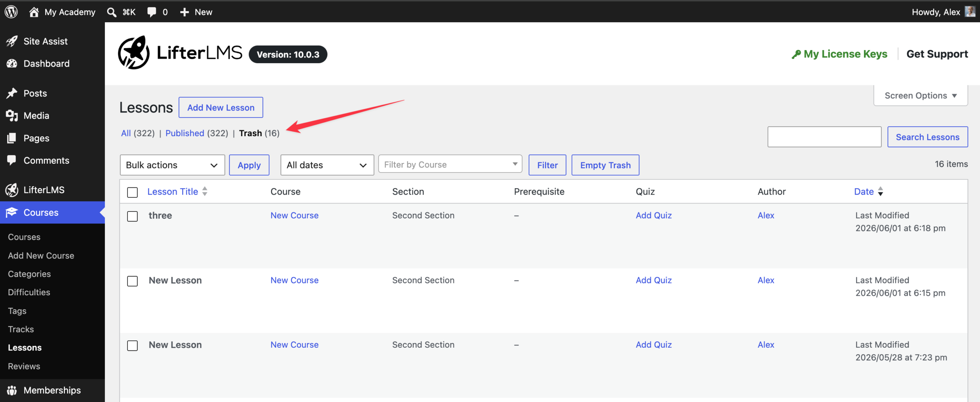Click lesson title 'three'
This screenshot has width=980, height=402.
click(x=160, y=215)
